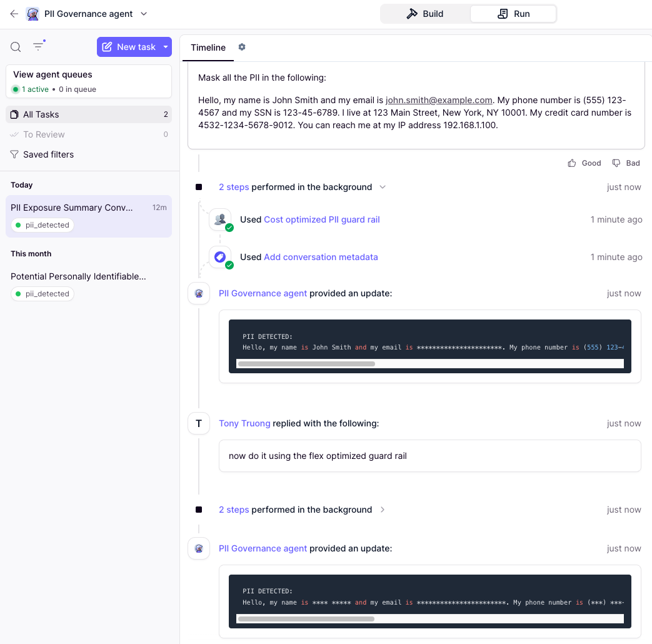Open the To Review list
652x644 pixels.
89,134
